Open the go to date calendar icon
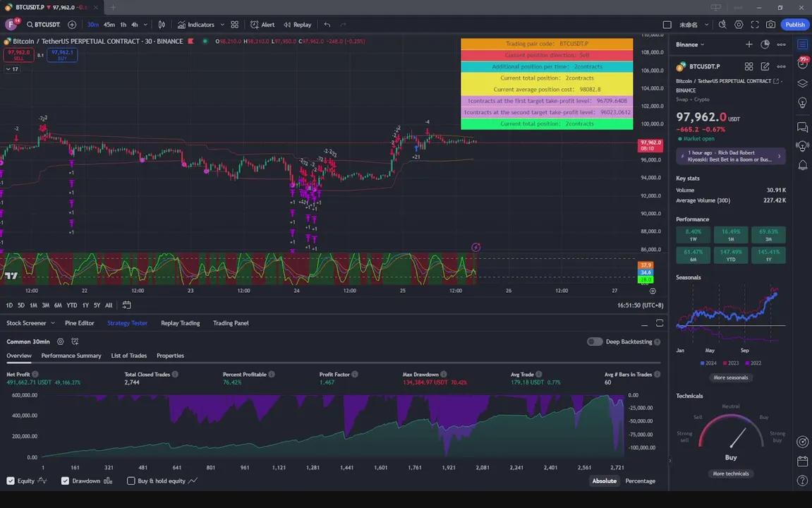 tap(126, 305)
